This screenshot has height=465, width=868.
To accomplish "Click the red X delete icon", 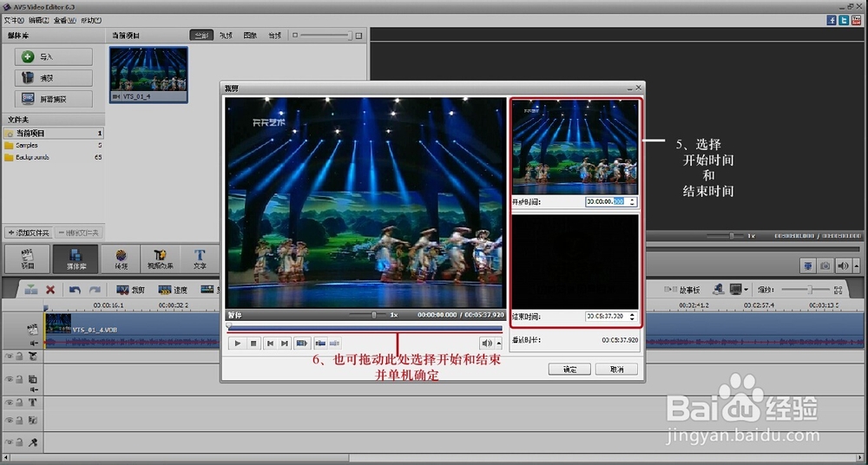I will coord(50,290).
